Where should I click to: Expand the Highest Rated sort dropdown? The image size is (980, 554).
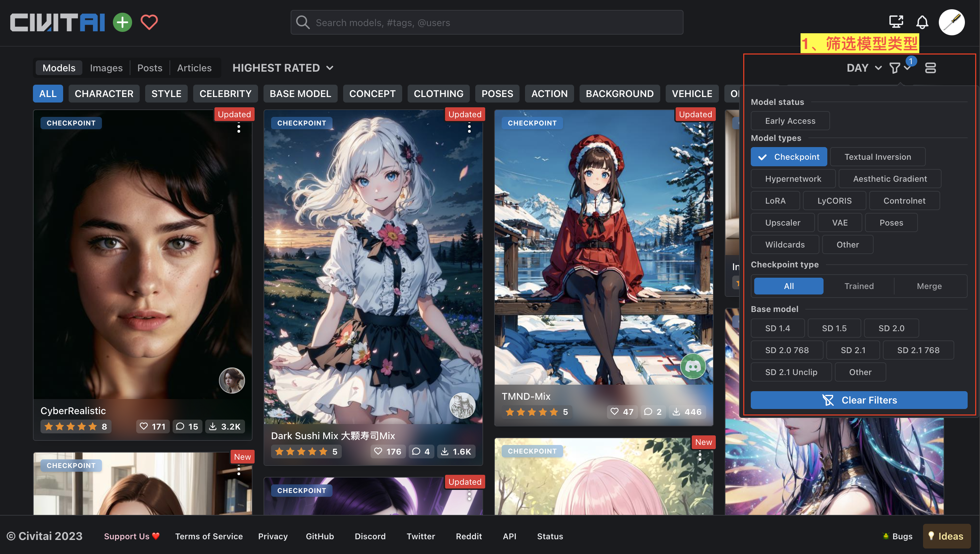283,68
